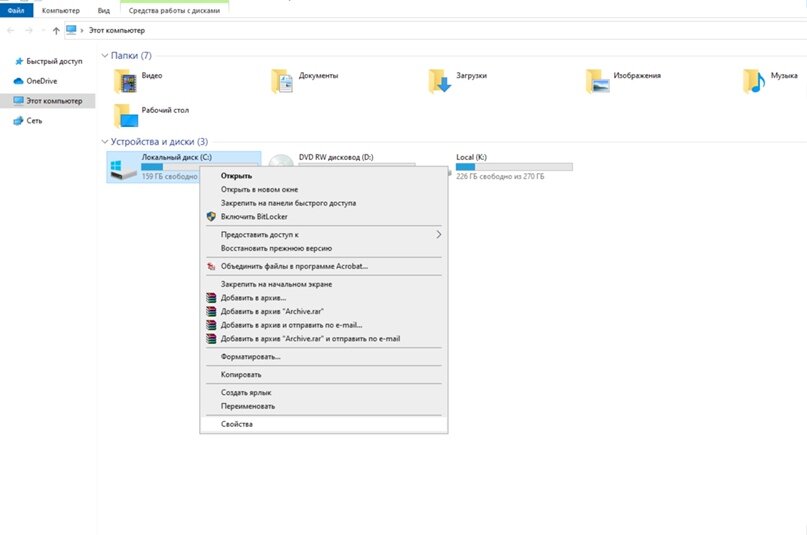Viewport: 807px width, 535px height.
Task: Collapse the Папки (7) section
Action: (x=104, y=56)
